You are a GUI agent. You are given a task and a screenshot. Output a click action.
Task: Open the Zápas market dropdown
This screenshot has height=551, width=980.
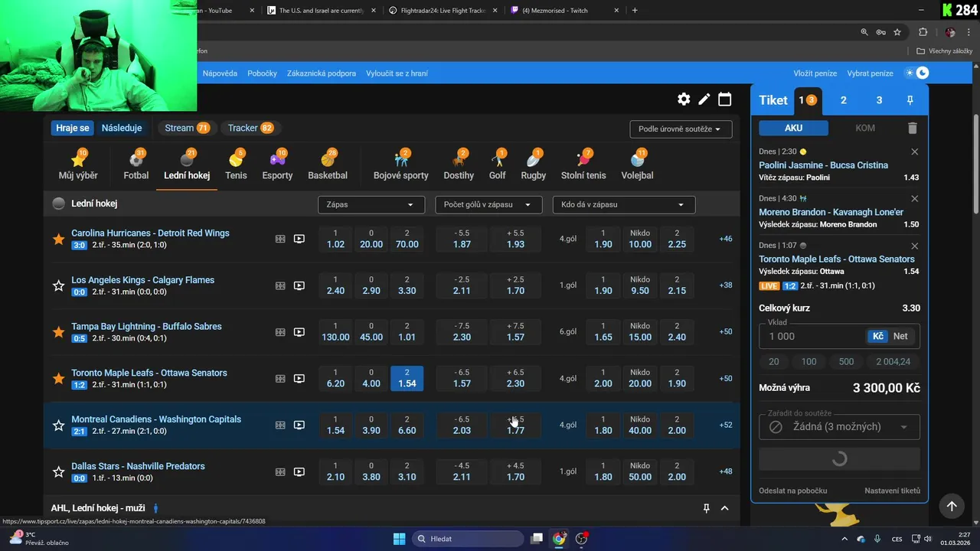tap(371, 204)
